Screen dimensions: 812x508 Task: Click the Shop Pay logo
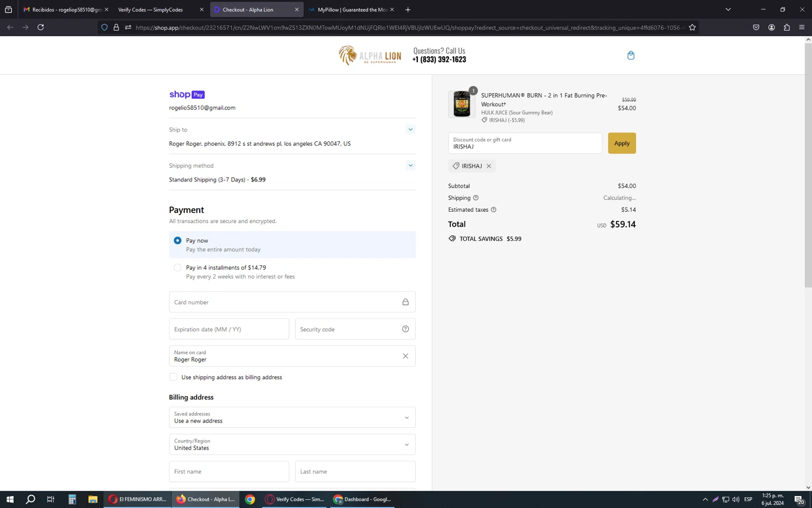(187, 94)
